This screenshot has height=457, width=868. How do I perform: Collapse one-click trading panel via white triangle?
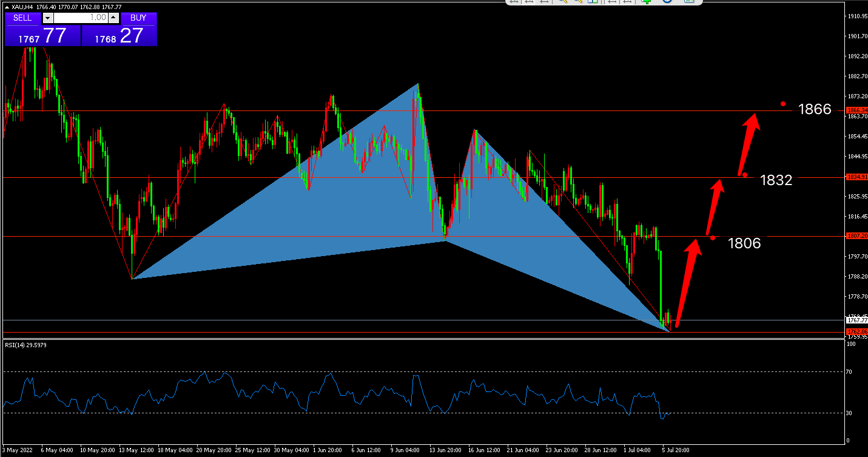(7, 7)
